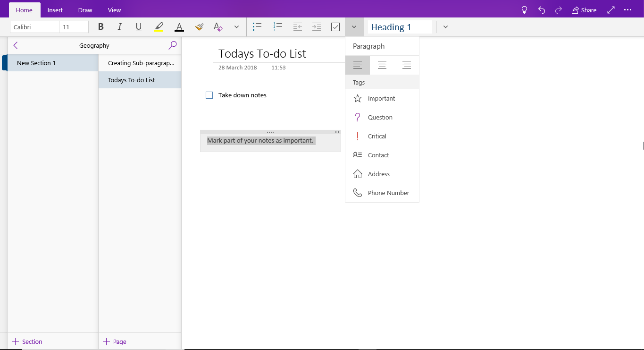Image resolution: width=644 pixels, height=350 pixels.
Task: Switch to the Draw tab
Action: (85, 10)
